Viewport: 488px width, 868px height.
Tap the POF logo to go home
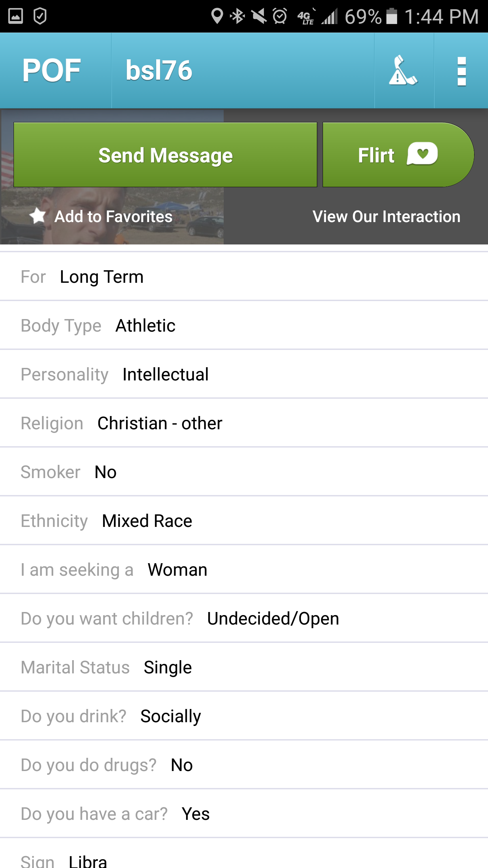[52, 71]
